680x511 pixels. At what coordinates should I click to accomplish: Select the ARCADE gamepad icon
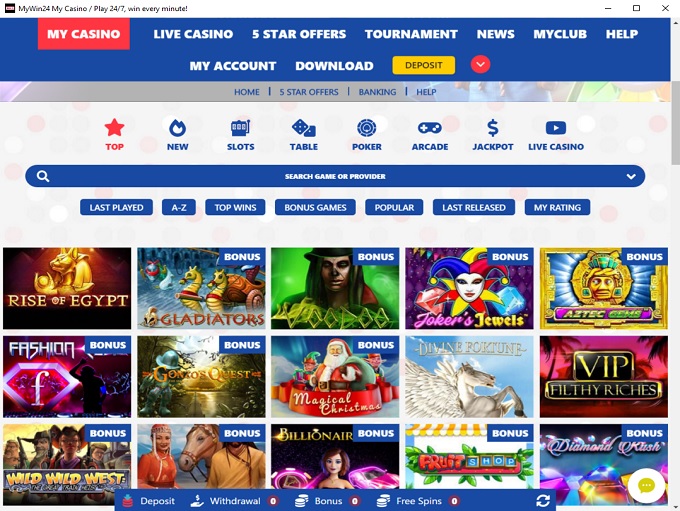(x=430, y=128)
